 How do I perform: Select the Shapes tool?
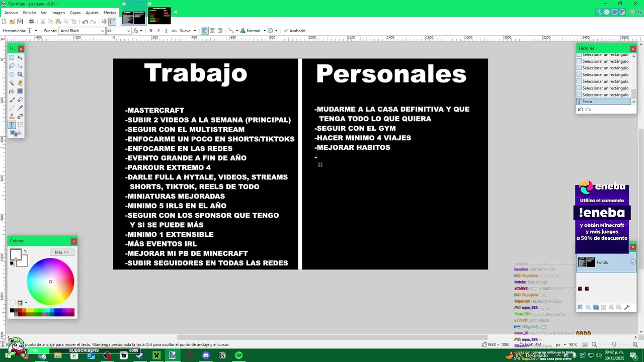click(x=16, y=133)
